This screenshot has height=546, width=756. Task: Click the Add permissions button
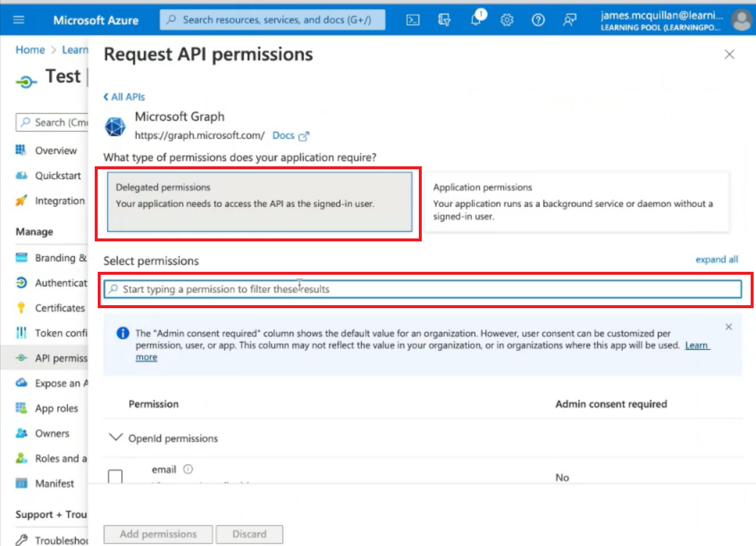[x=158, y=534]
